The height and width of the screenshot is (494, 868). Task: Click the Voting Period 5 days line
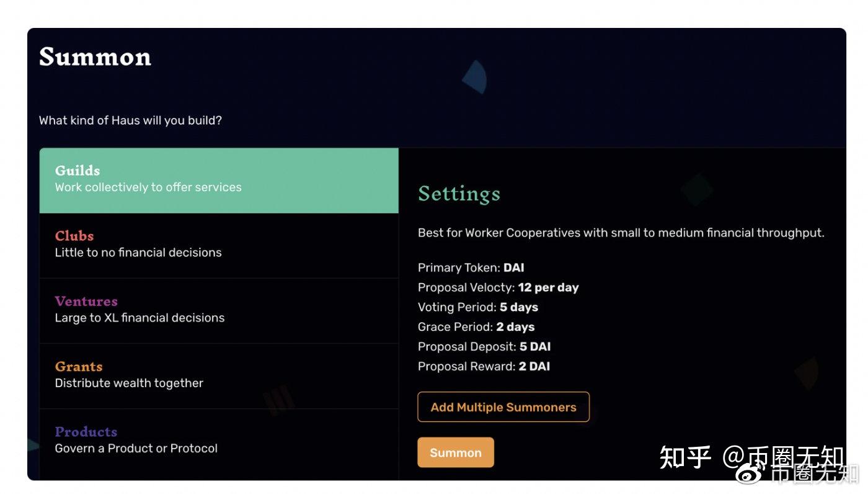477,307
